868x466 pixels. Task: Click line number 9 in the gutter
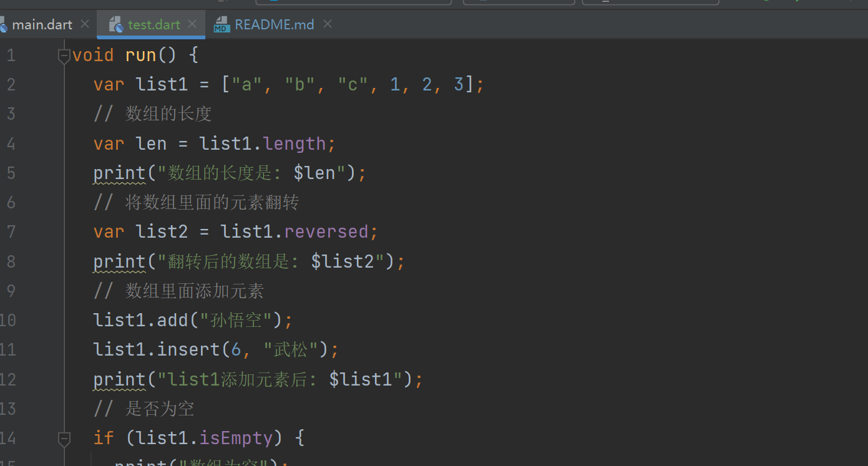(11, 291)
